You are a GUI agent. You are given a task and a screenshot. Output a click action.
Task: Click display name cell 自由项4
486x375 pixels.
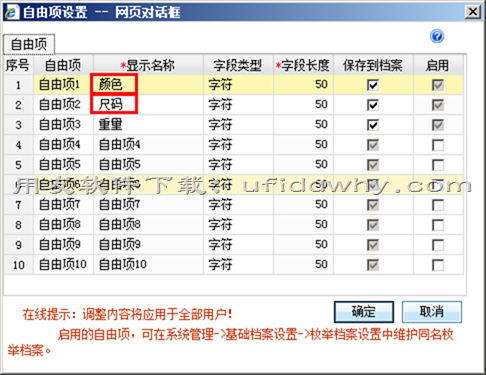pos(148,145)
